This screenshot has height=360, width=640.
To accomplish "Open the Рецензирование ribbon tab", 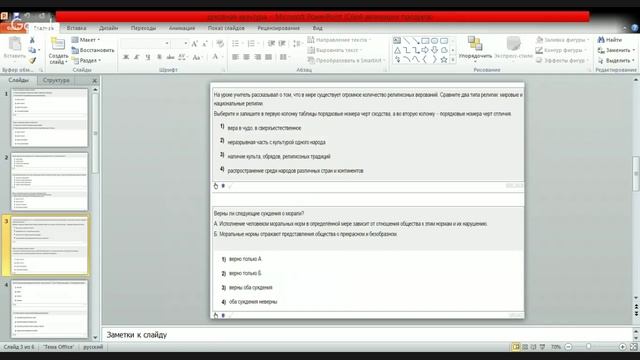I will point(278,28).
